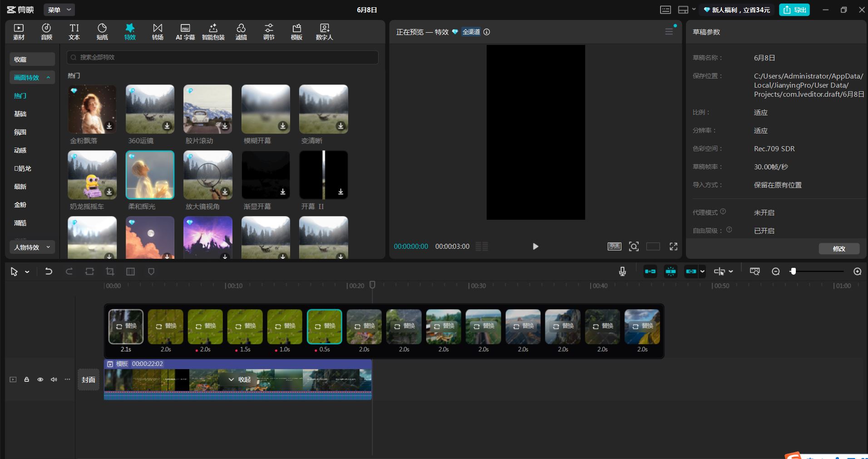Toggle the track lock icon
This screenshot has width=868, height=459.
(27, 380)
